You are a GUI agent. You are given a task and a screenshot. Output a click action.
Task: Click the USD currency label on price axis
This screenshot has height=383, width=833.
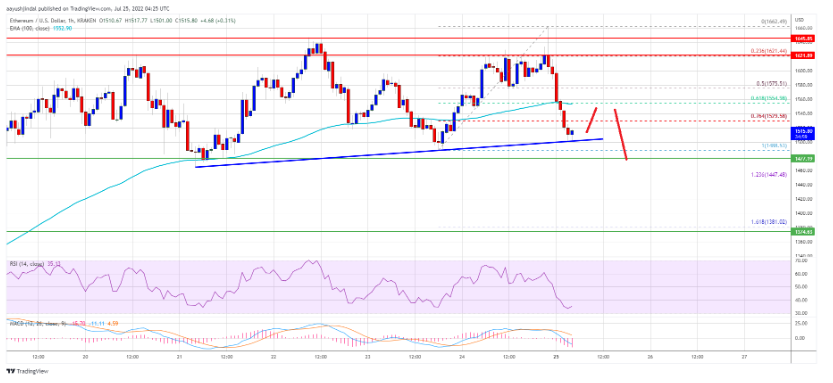[x=799, y=20]
